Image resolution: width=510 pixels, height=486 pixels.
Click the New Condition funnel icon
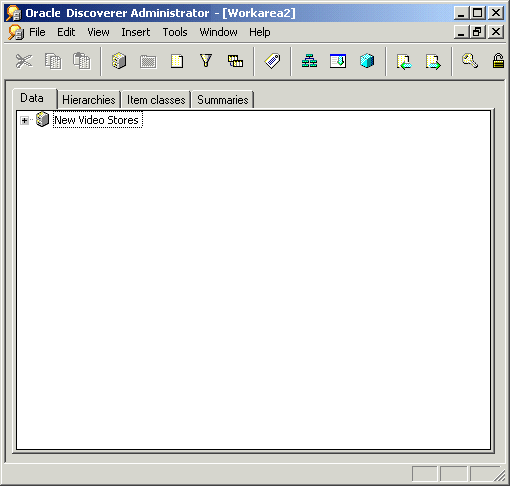coord(206,61)
